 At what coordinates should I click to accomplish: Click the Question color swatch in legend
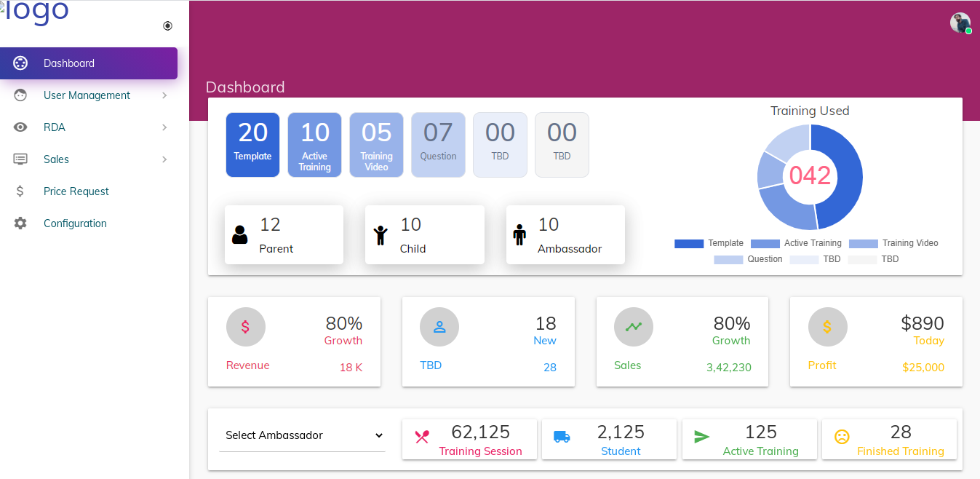coord(728,259)
